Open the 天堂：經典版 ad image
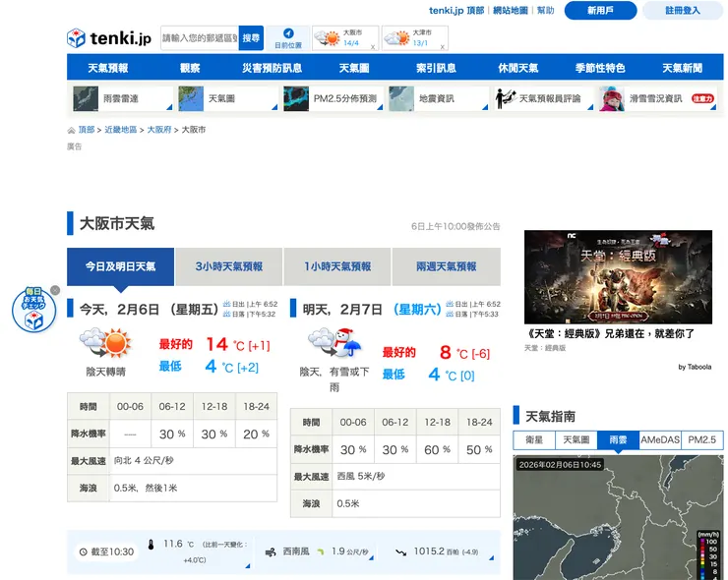Viewport: 728px width, 580px height. 618,277
